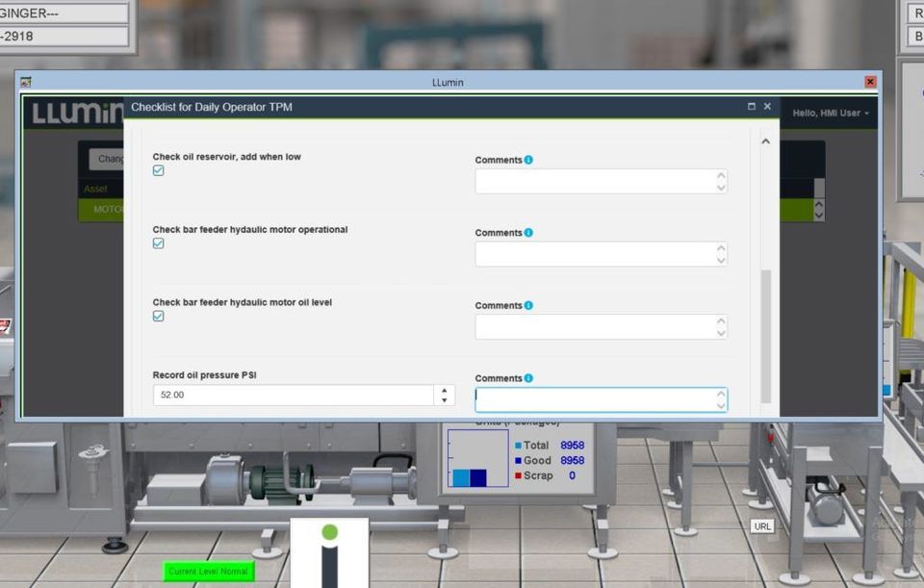Screen dimensions: 924x588
Task: Click the Scrap units count 0
Action: (x=572, y=475)
